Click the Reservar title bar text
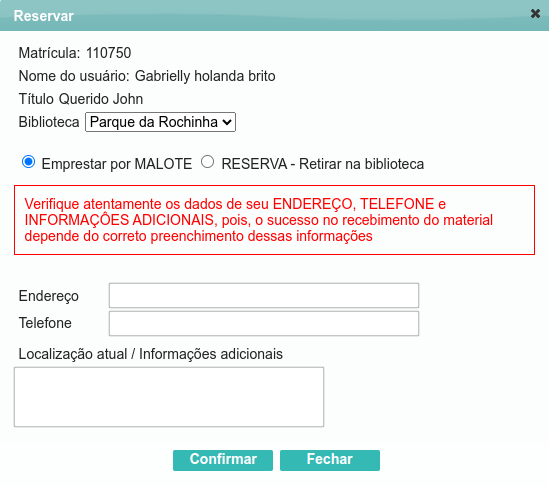 [x=43, y=16]
